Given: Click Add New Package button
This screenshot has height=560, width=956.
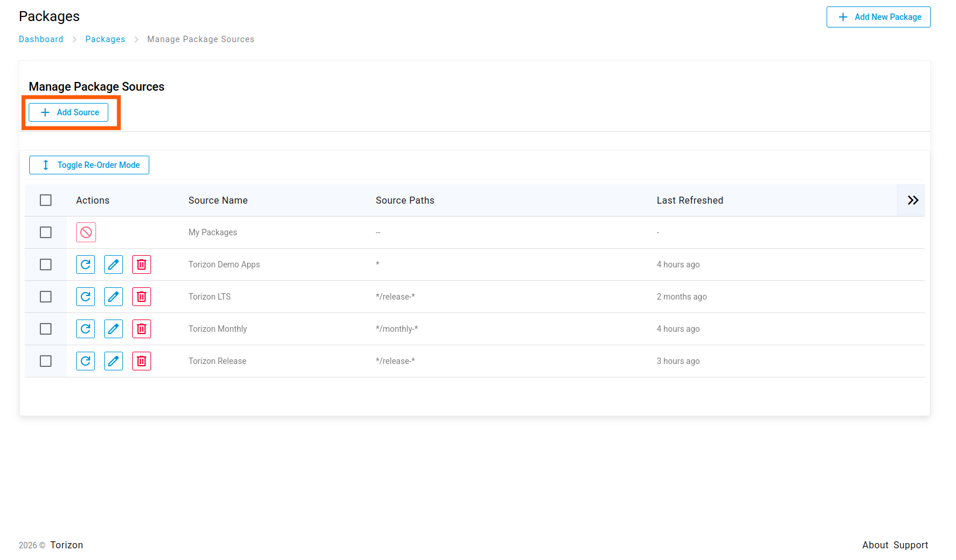Looking at the screenshot, I should (x=878, y=17).
